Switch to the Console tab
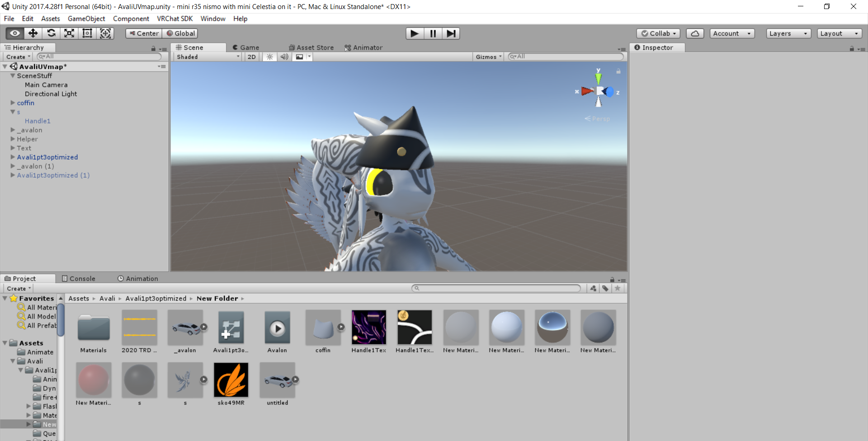 [79, 278]
